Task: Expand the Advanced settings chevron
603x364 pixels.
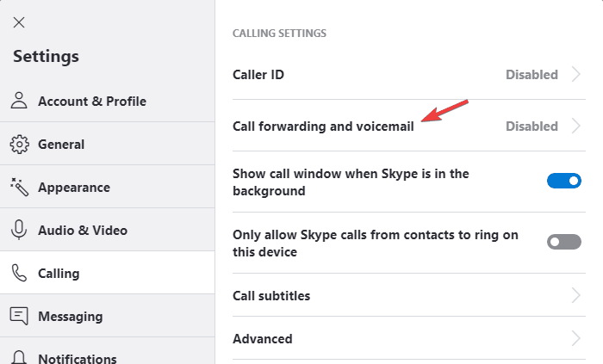Action: 575,338
